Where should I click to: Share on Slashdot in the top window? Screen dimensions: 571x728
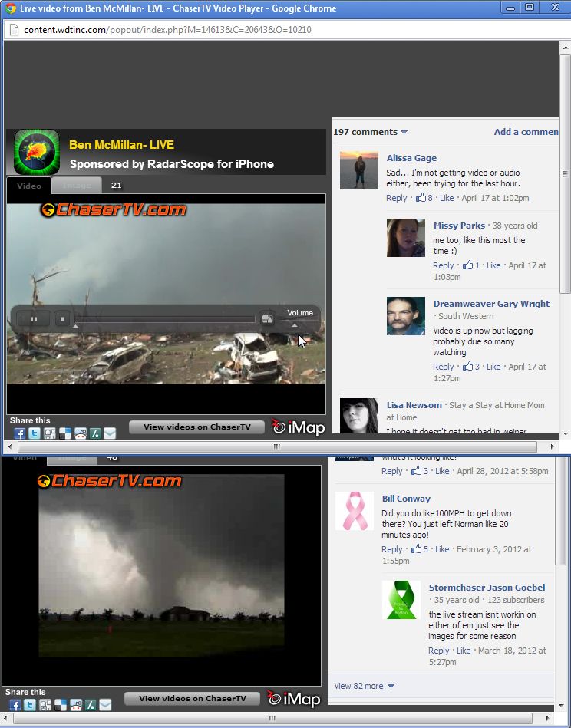click(94, 433)
